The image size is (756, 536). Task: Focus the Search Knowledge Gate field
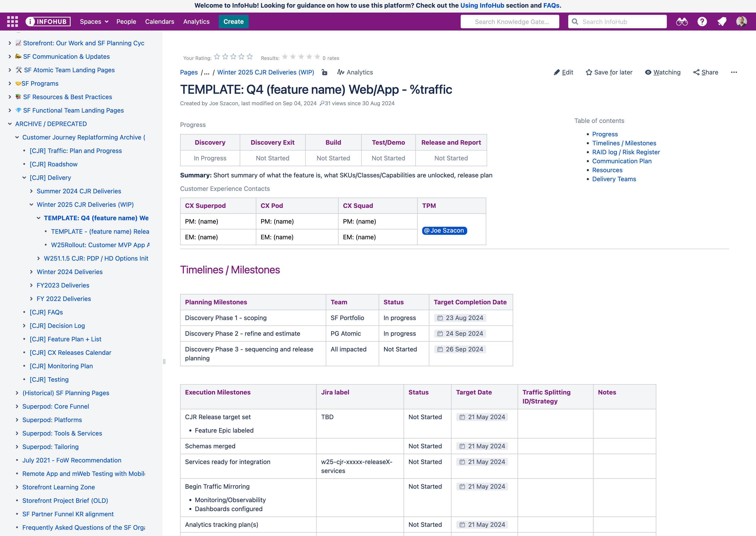click(x=510, y=22)
